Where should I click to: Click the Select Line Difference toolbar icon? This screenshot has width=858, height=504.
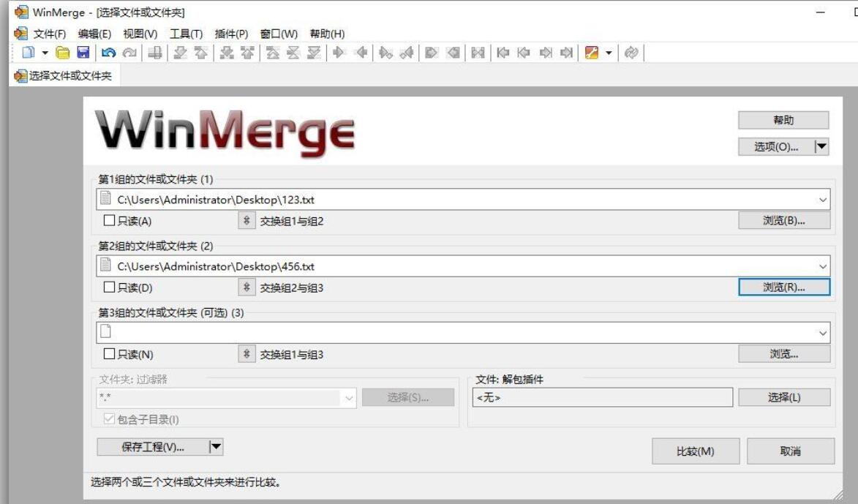tap(155, 53)
